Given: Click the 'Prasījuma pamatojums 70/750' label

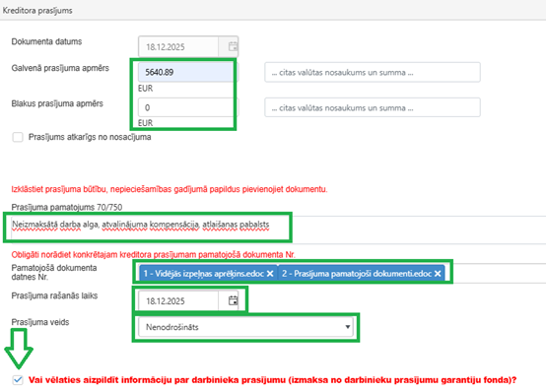Looking at the screenshot, I should (x=67, y=207).
